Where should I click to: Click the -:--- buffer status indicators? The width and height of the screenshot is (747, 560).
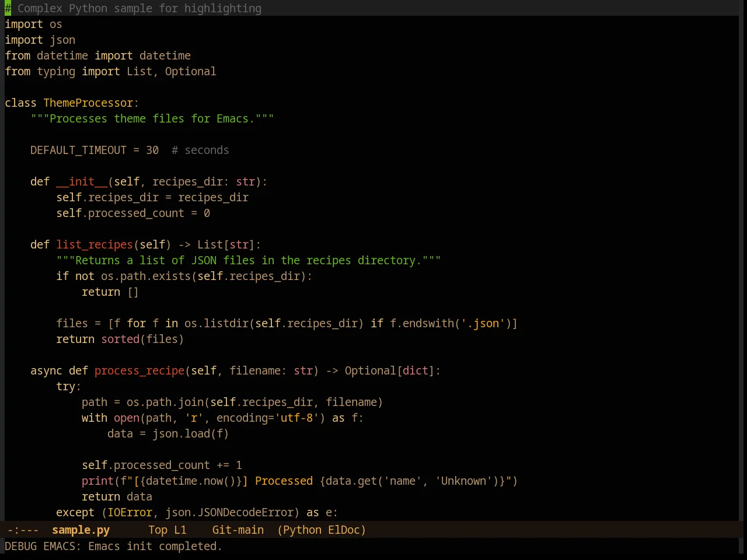click(23, 530)
